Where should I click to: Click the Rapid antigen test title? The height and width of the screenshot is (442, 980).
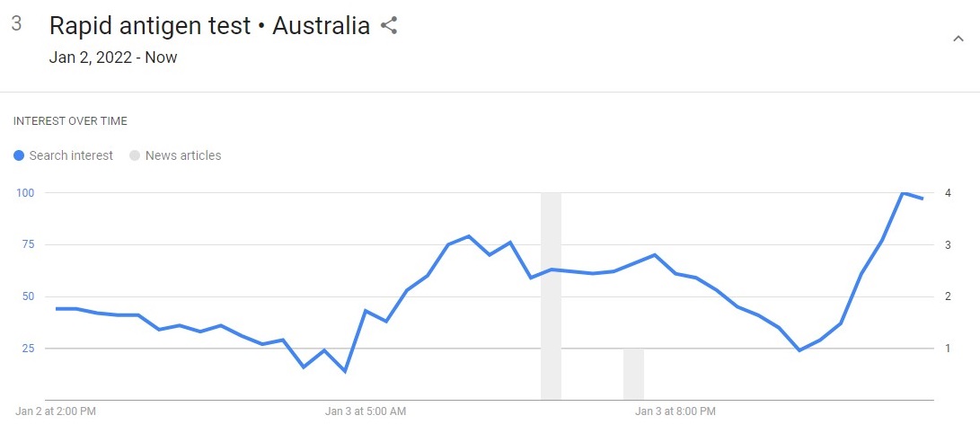[150, 26]
